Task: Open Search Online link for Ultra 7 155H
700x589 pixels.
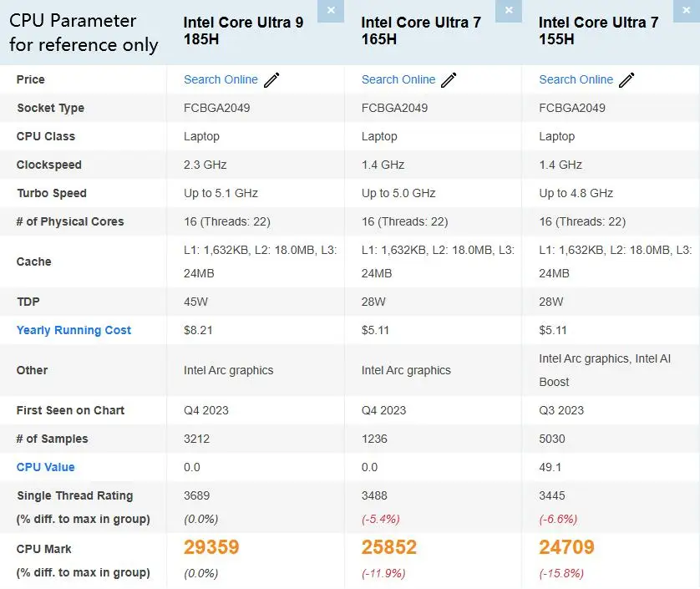Action: coord(576,79)
